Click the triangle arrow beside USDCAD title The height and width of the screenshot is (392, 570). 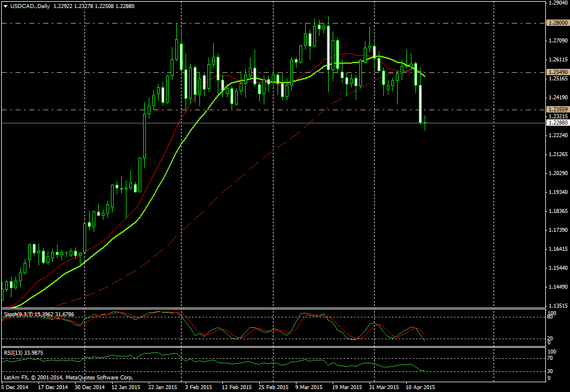(x=5, y=6)
